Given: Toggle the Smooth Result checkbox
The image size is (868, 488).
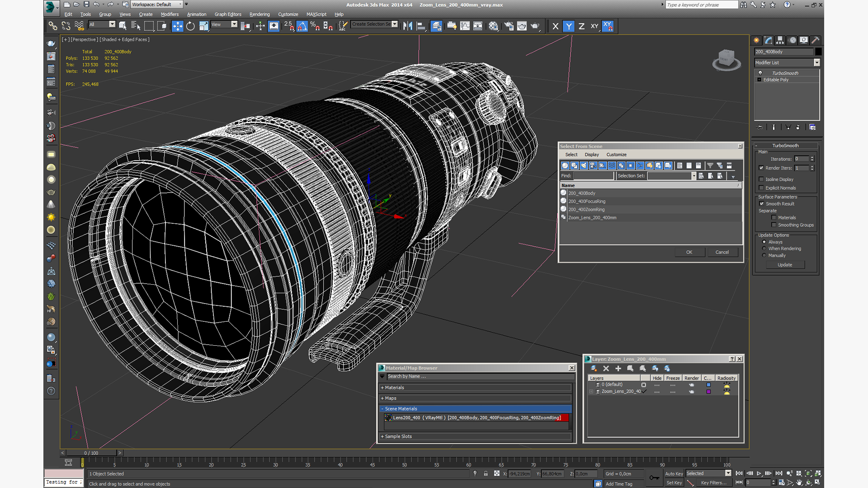Looking at the screenshot, I should point(762,203).
